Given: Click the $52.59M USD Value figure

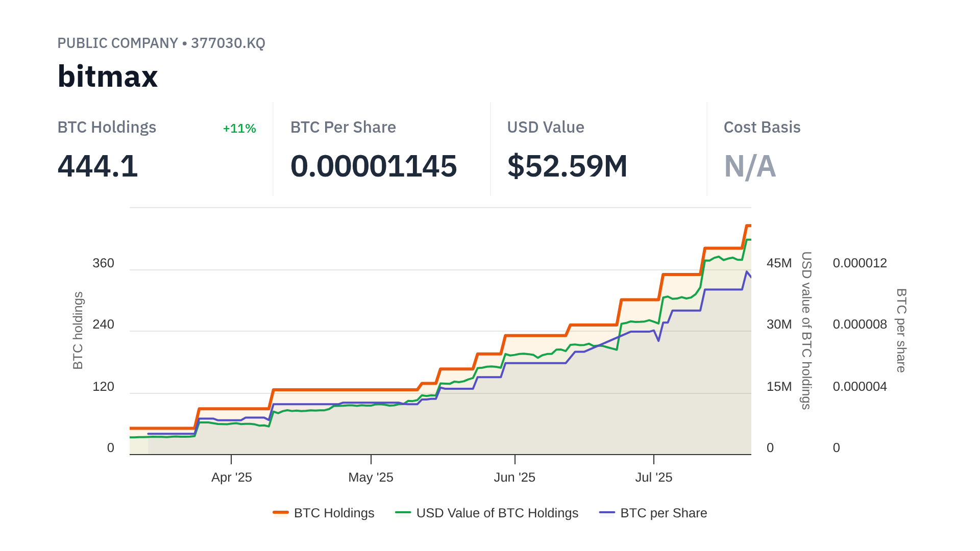Looking at the screenshot, I should point(567,166).
